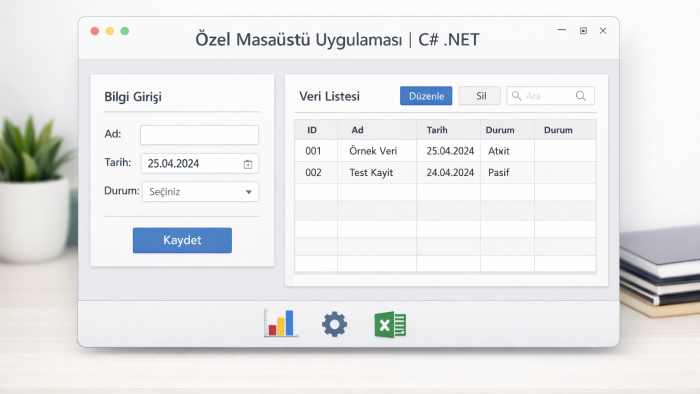Click the red traffic-light dot
Screen dimensions: 700x394
click(x=95, y=31)
